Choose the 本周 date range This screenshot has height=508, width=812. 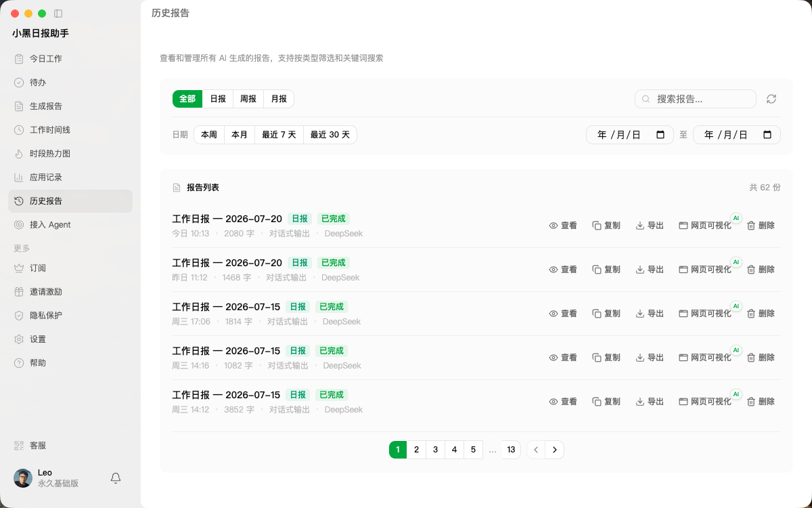tap(209, 135)
